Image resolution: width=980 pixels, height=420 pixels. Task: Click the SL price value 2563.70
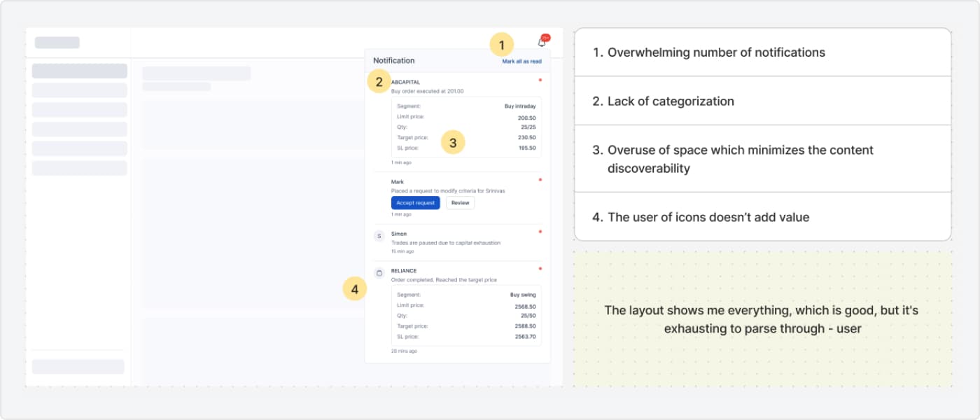(x=525, y=337)
